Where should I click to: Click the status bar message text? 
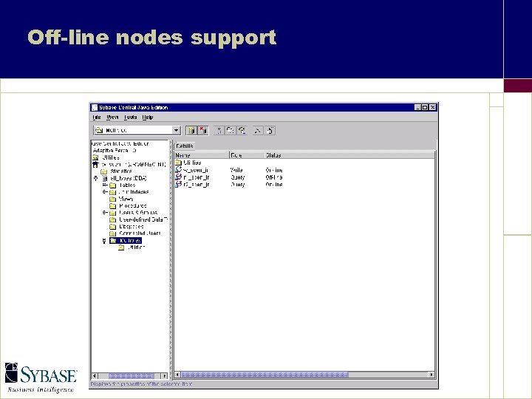coord(141,384)
